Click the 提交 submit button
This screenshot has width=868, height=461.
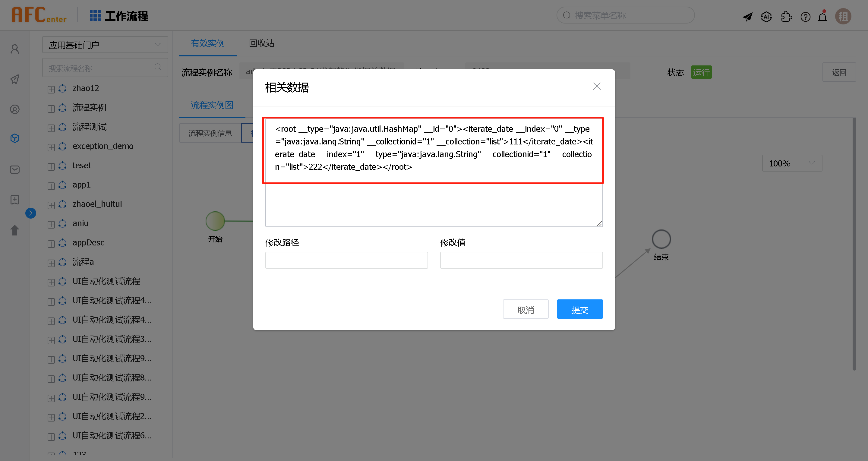point(579,309)
